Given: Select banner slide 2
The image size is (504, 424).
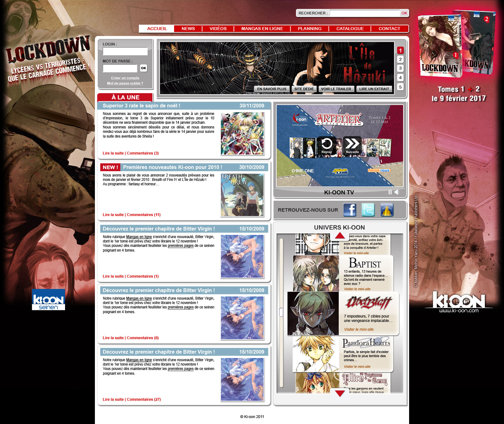Looking at the screenshot, I should (x=400, y=59).
